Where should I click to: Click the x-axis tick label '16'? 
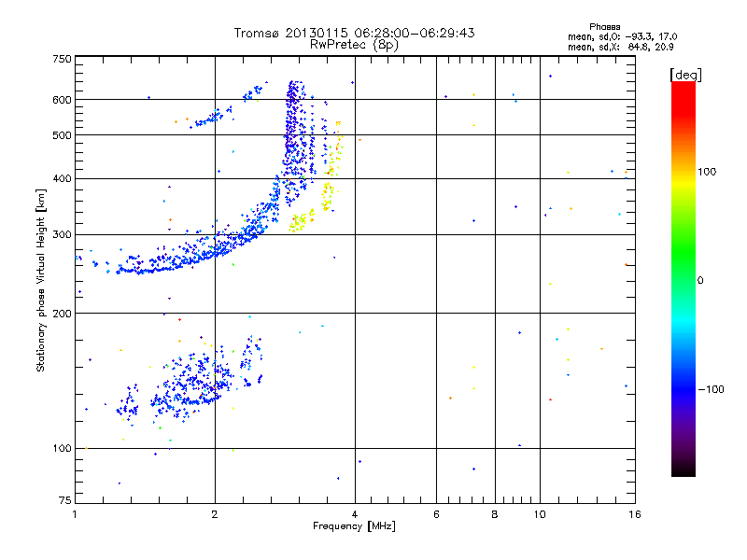pyautogui.click(x=635, y=514)
